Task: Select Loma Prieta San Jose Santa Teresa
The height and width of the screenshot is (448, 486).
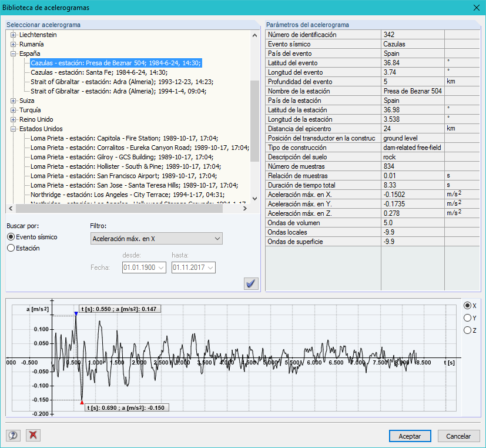Action: [134, 185]
